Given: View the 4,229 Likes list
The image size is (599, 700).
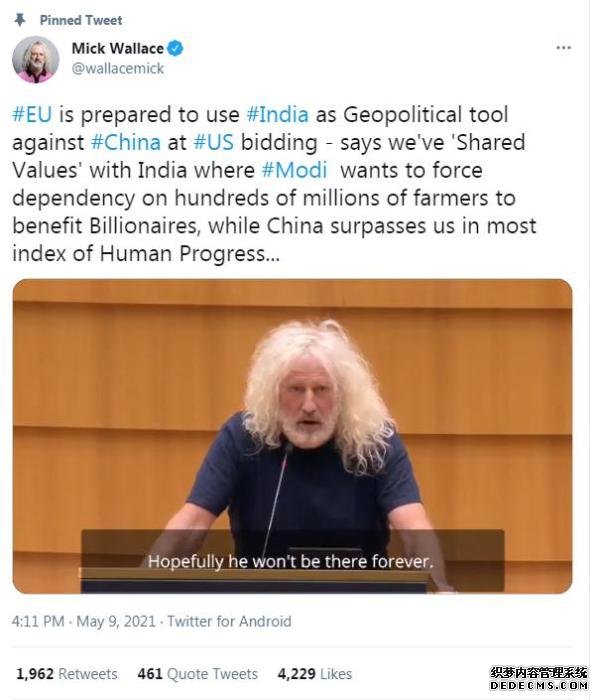Looking at the screenshot, I should click(315, 674).
